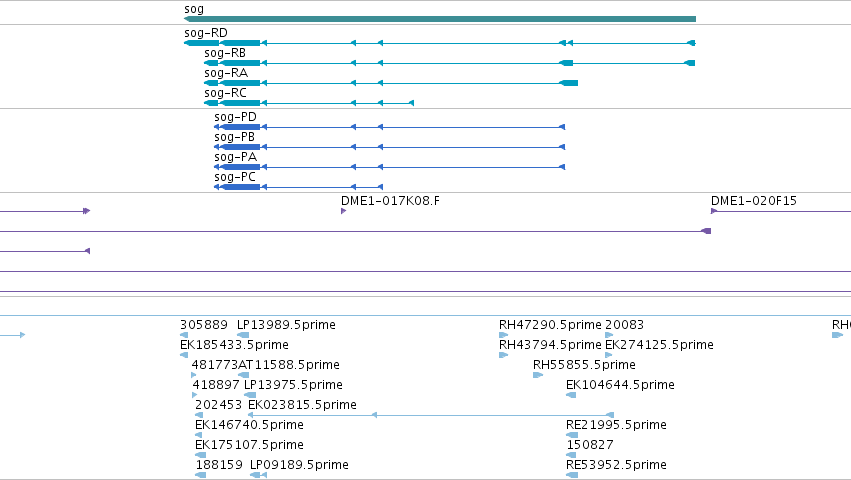Image resolution: width=851 pixels, height=480 pixels.
Task: Click the sog-PB protein label
Action: [x=234, y=137]
